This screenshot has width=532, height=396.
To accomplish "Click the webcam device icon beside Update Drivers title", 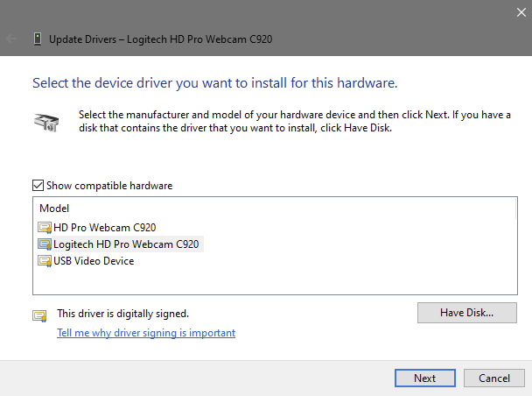I will pos(38,39).
